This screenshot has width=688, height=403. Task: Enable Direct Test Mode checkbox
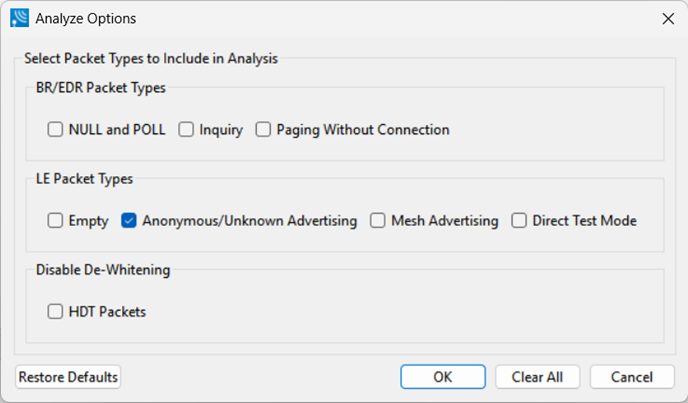[519, 220]
